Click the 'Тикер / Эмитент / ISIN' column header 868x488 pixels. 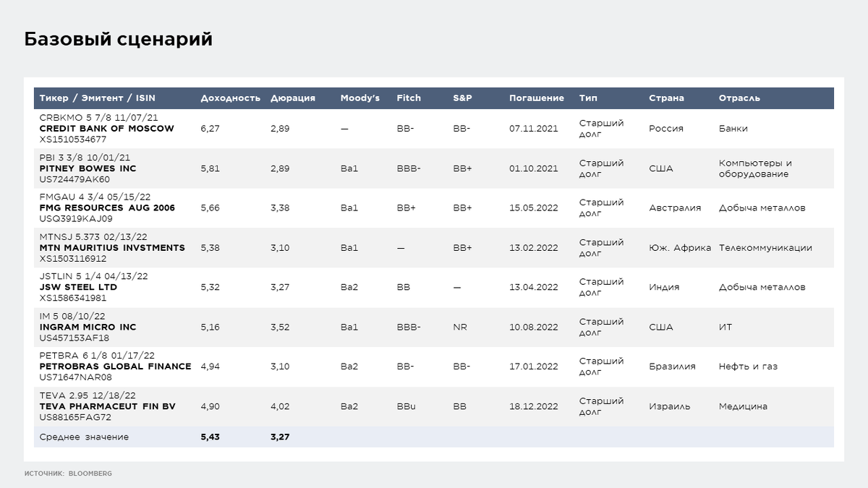[x=97, y=98]
